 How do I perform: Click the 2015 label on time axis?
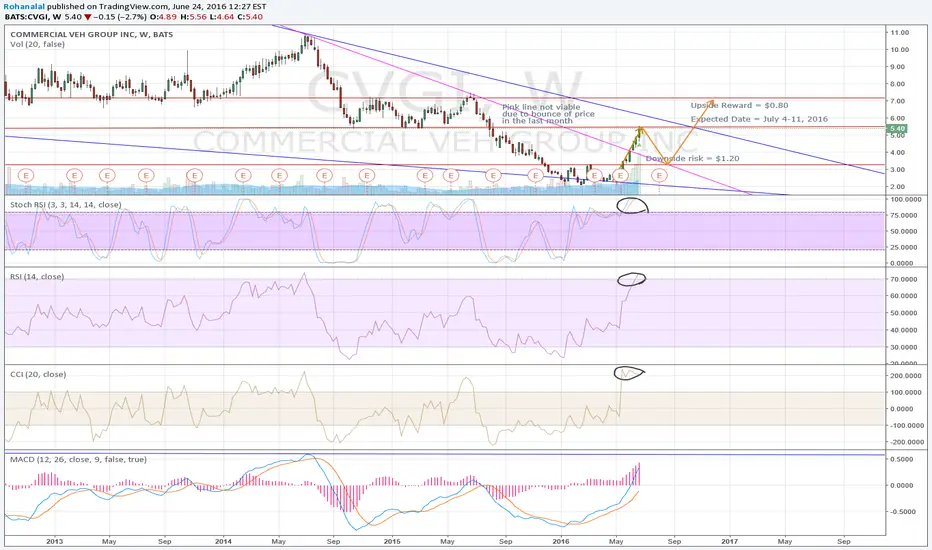click(x=392, y=541)
